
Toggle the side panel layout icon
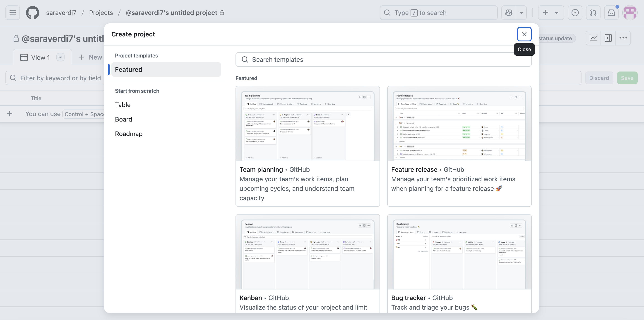[608, 38]
